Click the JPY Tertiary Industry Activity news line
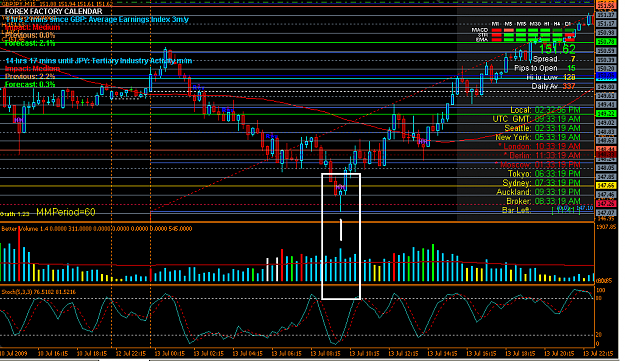 pyautogui.click(x=98, y=61)
